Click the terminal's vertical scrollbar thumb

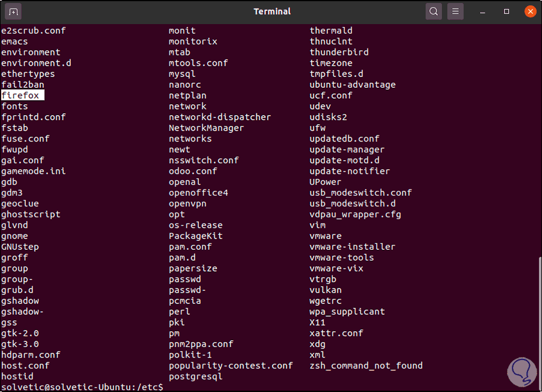[539, 319]
